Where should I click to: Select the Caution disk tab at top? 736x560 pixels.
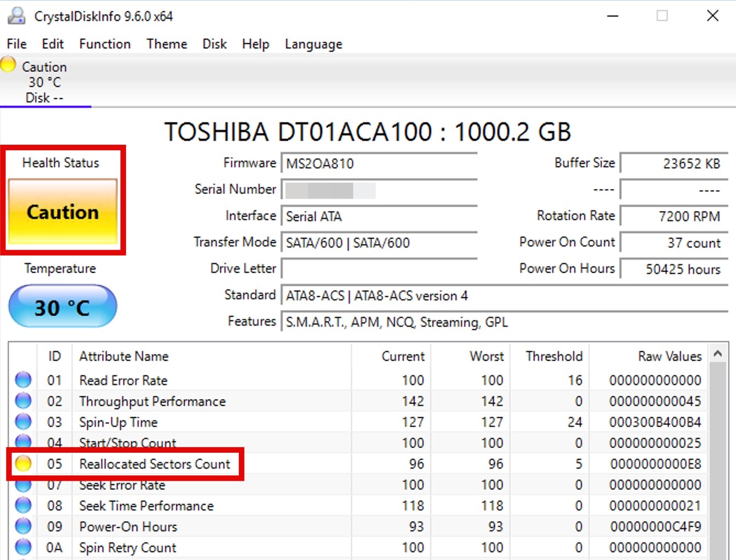tap(45, 81)
